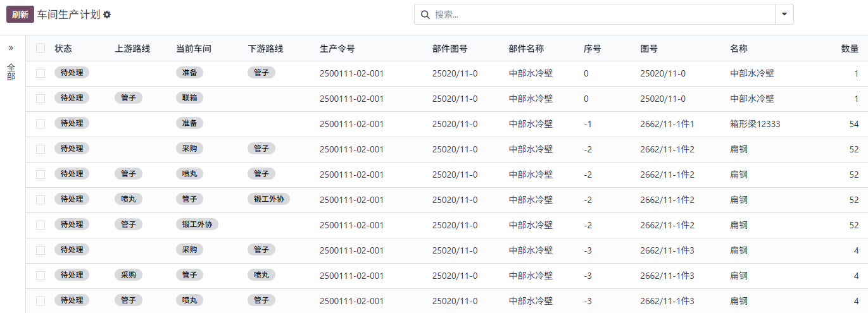Click the 数量 column header

pyautogui.click(x=850, y=49)
